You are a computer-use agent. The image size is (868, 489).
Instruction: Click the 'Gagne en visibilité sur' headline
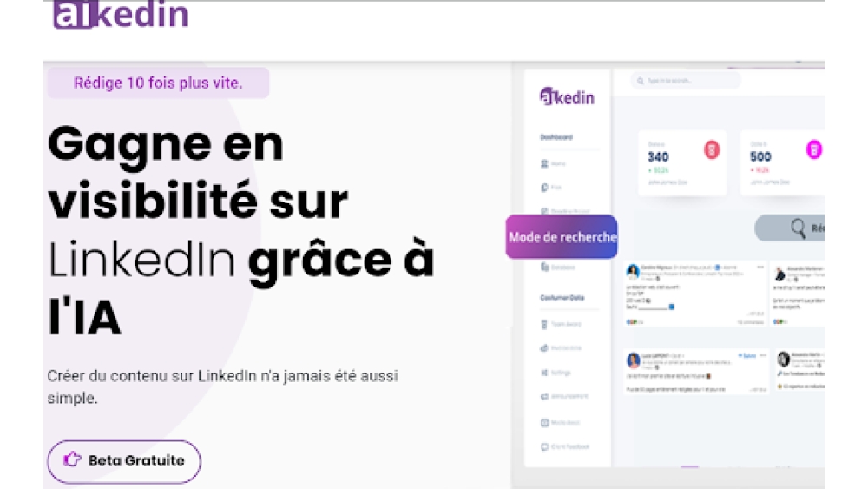pyautogui.click(x=198, y=173)
